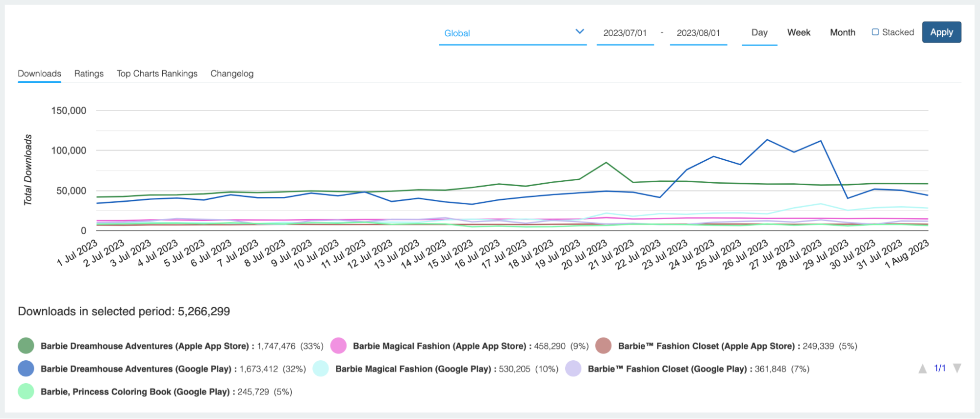Click the Global dropdown chevron arrow

[x=579, y=32]
